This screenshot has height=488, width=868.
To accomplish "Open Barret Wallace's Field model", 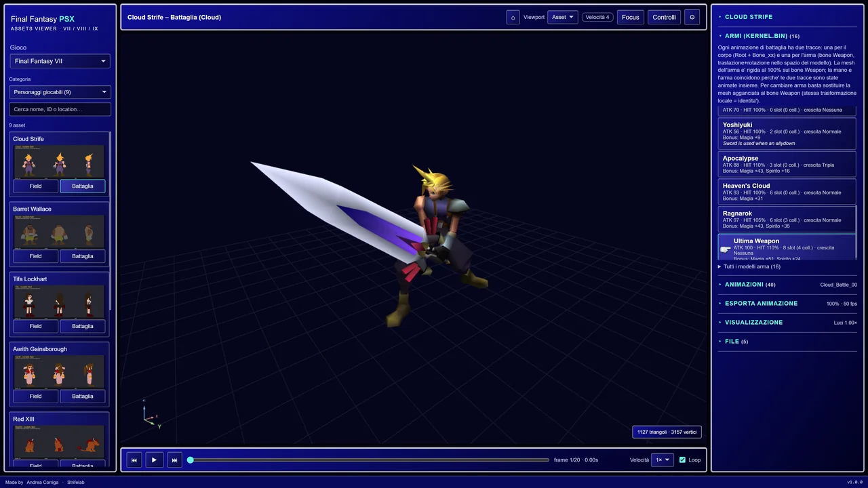I will pos(35,256).
